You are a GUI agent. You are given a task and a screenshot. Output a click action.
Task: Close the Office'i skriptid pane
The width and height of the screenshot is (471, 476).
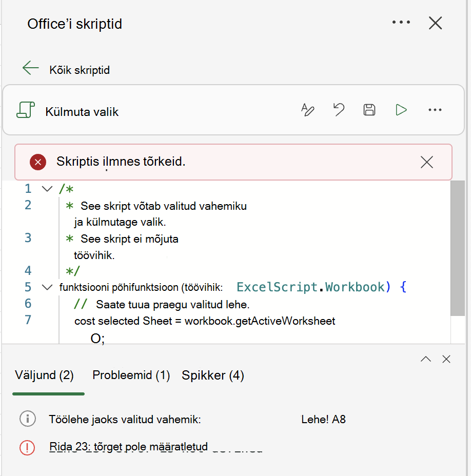435,23
